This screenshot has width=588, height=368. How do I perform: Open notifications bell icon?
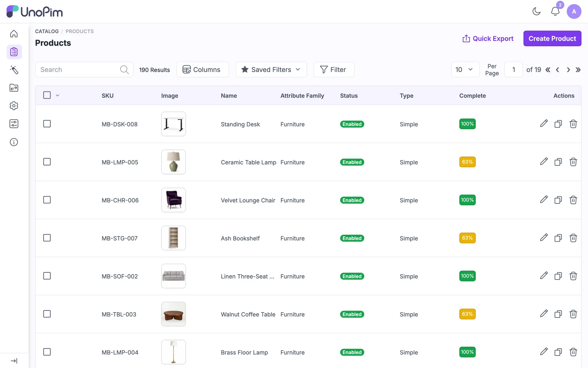555,11
